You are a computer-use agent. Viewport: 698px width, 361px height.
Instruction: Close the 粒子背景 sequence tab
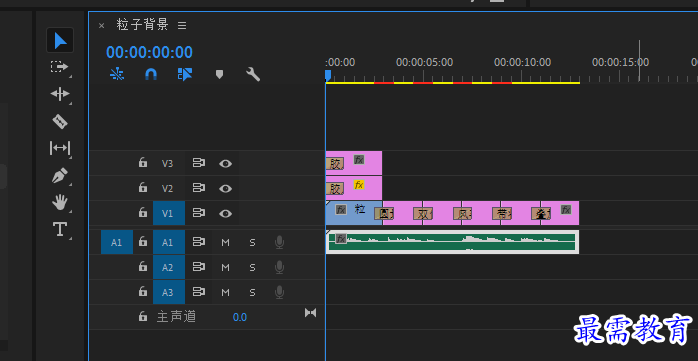click(x=101, y=25)
